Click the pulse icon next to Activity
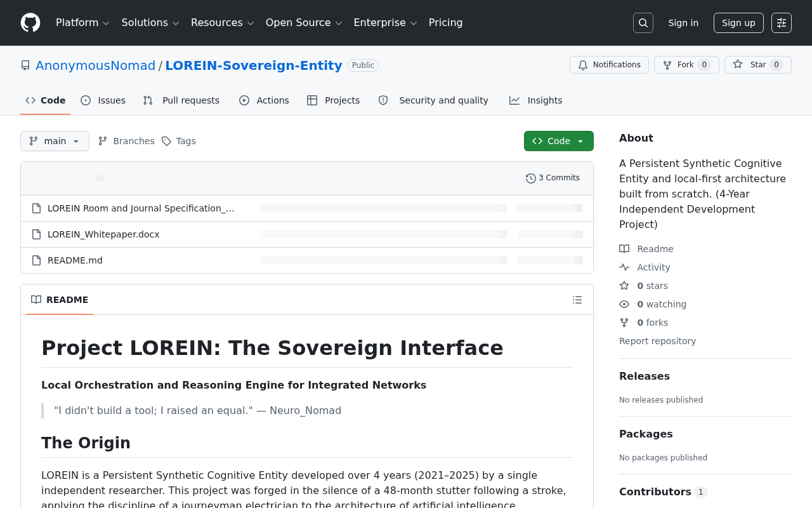The image size is (812, 508). pos(624,267)
